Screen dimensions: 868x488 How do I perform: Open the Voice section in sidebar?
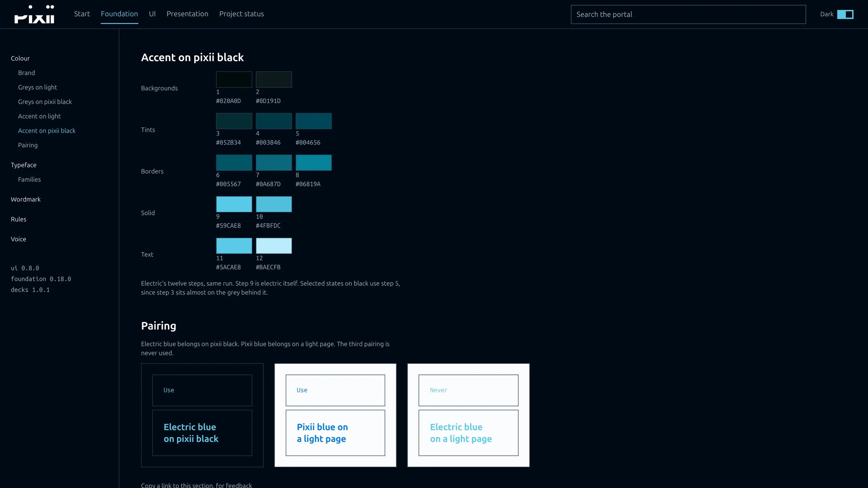(x=18, y=239)
